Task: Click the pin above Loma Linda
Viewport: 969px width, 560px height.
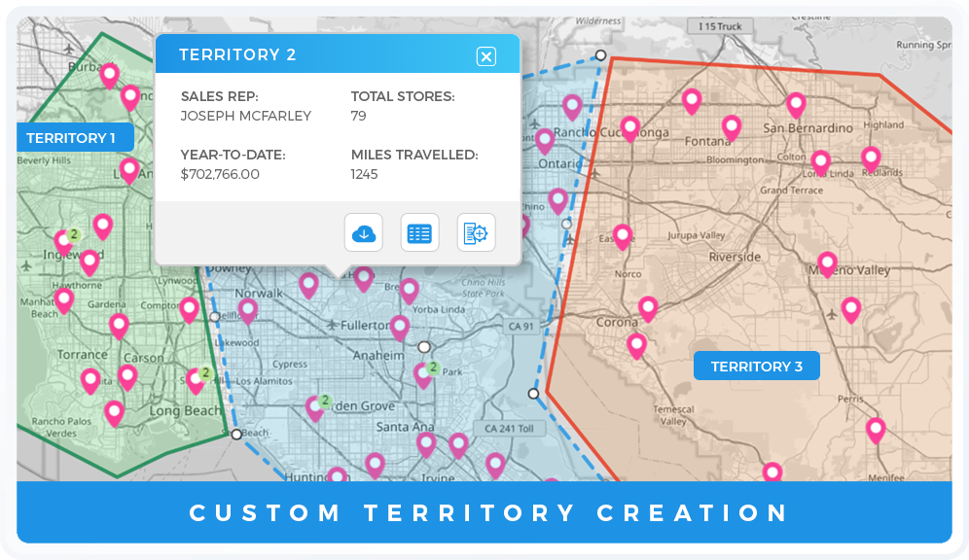Action: pyautogui.click(x=820, y=161)
